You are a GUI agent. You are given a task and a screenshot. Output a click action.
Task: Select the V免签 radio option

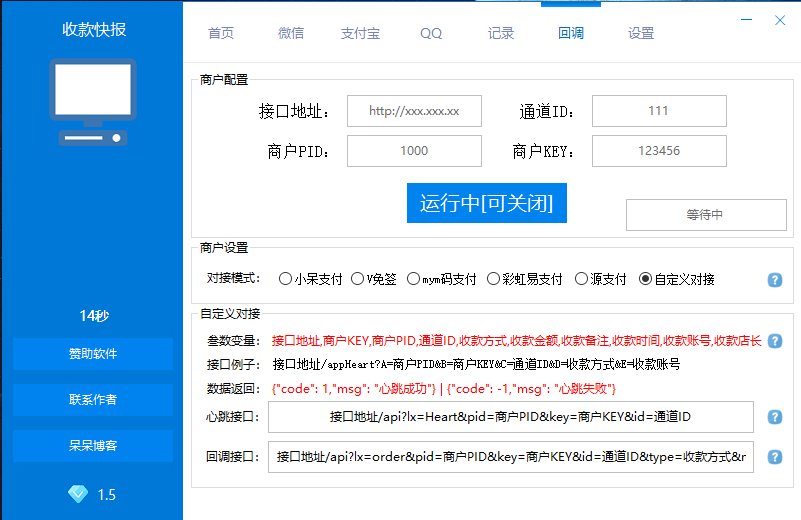(358, 280)
